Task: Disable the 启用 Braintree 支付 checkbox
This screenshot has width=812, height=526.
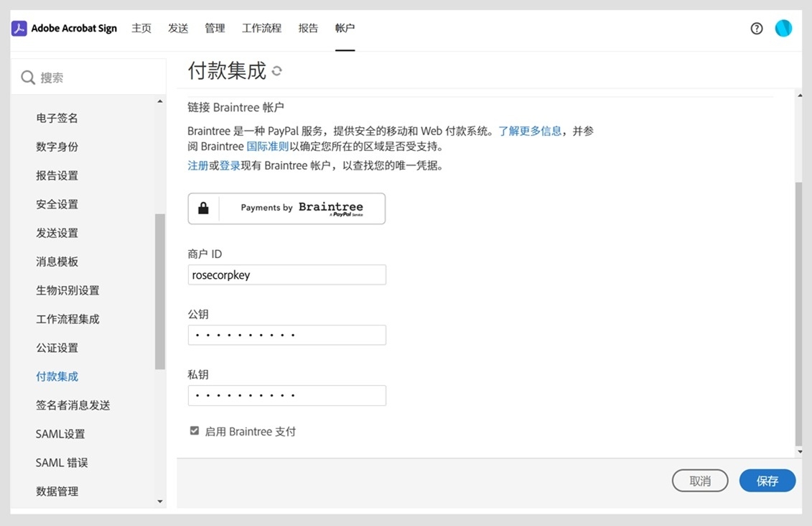Action: (x=194, y=430)
